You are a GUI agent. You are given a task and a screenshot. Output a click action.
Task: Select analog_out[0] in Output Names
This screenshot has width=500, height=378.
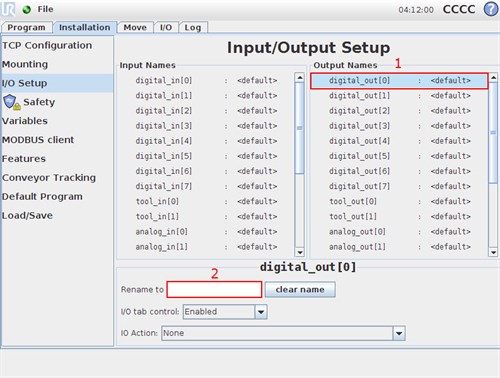tap(399, 232)
